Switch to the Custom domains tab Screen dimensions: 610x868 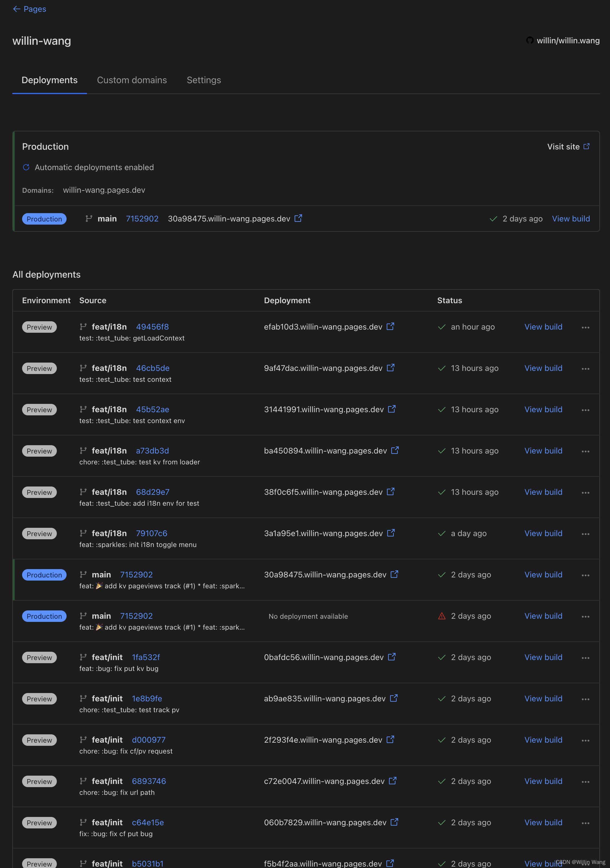click(x=131, y=80)
